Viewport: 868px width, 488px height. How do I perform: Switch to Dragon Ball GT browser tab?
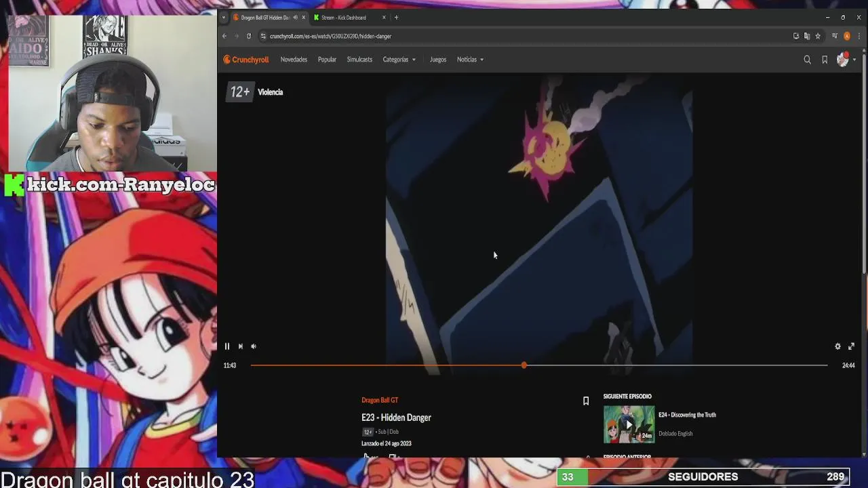(x=264, y=18)
